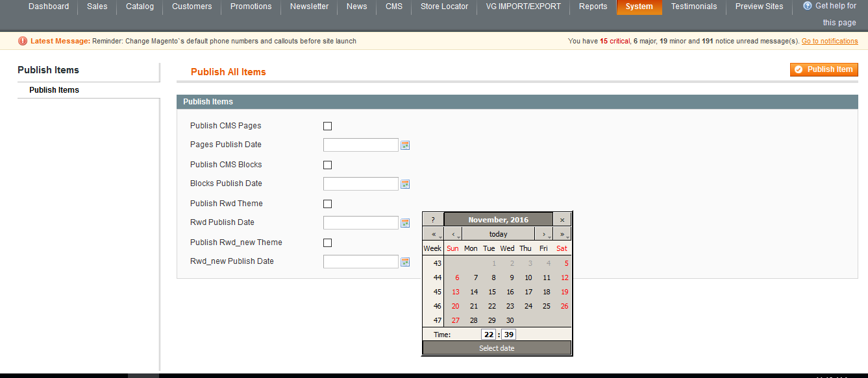
Task: Click the calendar help question mark button
Action: tap(433, 220)
